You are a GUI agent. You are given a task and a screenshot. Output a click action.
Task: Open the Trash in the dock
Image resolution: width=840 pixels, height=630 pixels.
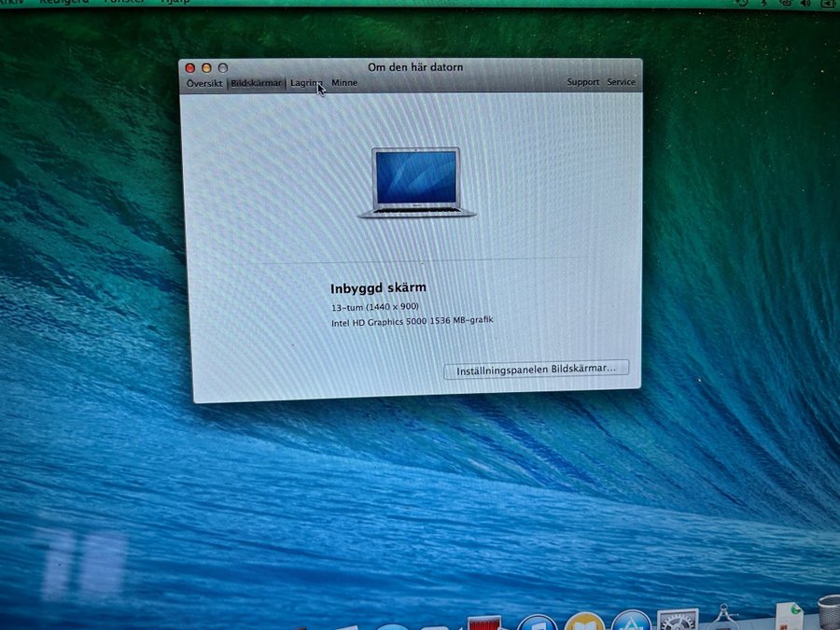828,613
